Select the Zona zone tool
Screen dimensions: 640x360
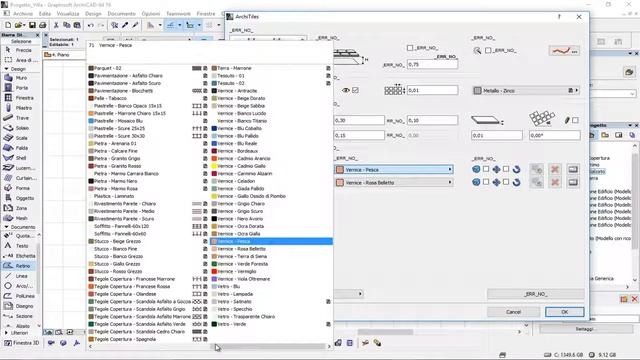(x=20, y=208)
